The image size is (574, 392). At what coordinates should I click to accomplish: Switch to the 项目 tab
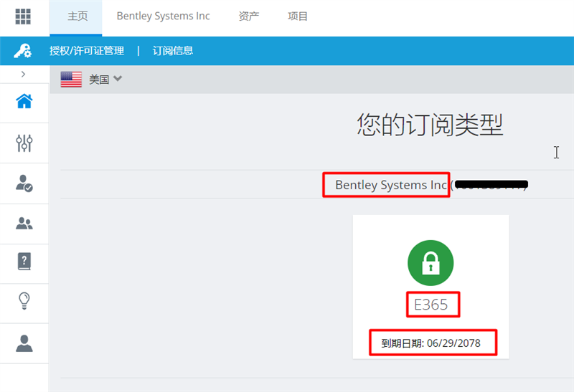pyautogui.click(x=298, y=16)
